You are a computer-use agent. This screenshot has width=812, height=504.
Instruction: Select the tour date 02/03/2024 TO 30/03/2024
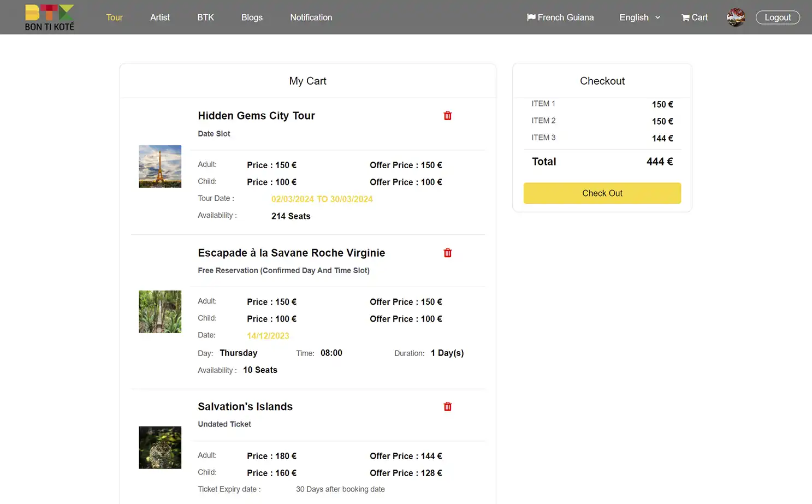(x=322, y=199)
